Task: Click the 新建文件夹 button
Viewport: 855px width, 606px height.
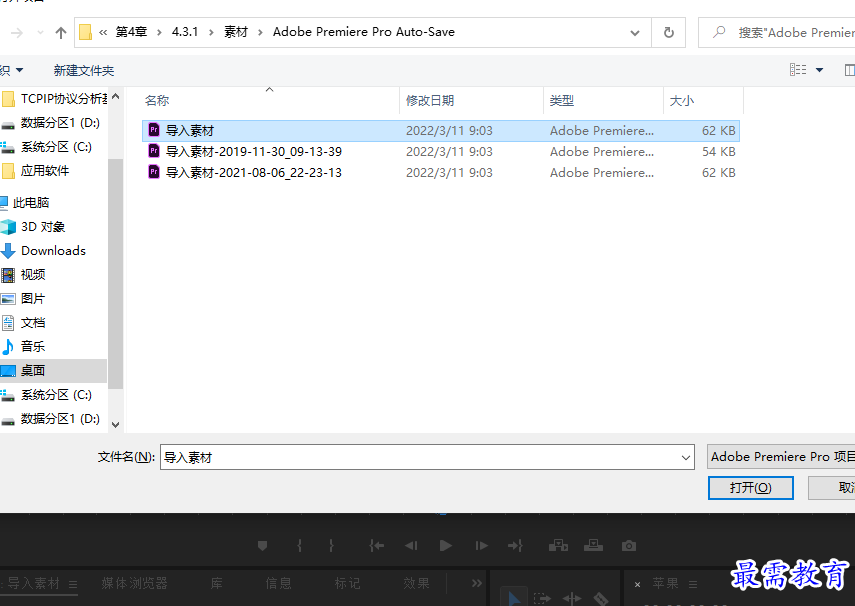Action: [x=83, y=70]
